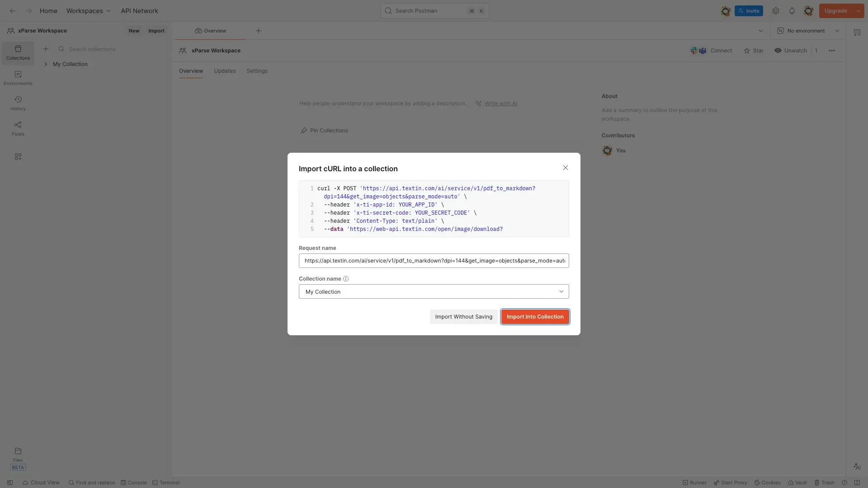Switch to the Updates tab
Image resolution: width=868 pixels, height=488 pixels.
[x=225, y=71]
